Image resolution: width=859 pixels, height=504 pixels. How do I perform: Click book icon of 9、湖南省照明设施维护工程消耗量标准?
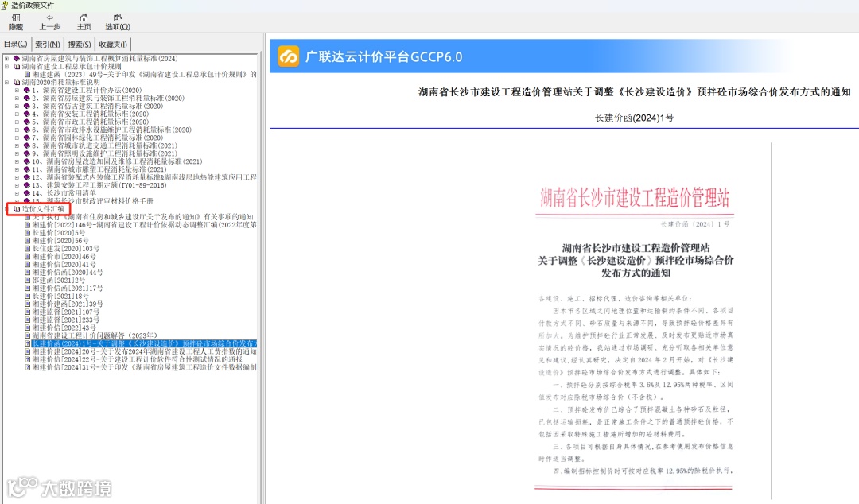coord(27,154)
